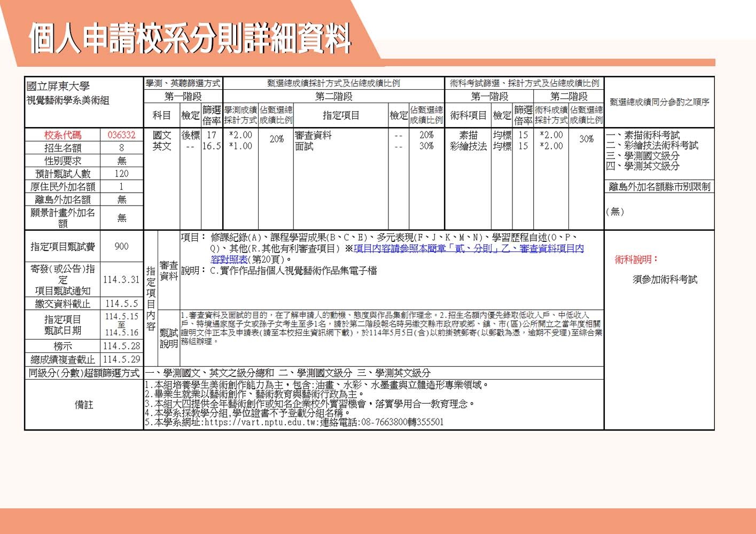This screenshot has width=756, height=534.
Task: Click the 榜示 label cell
Action: (x=63, y=346)
